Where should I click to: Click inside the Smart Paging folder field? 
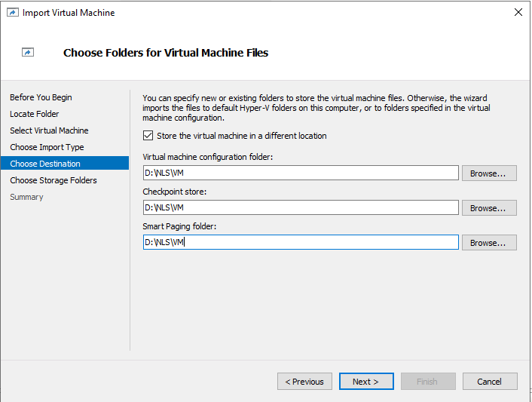click(x=300, y=243)
